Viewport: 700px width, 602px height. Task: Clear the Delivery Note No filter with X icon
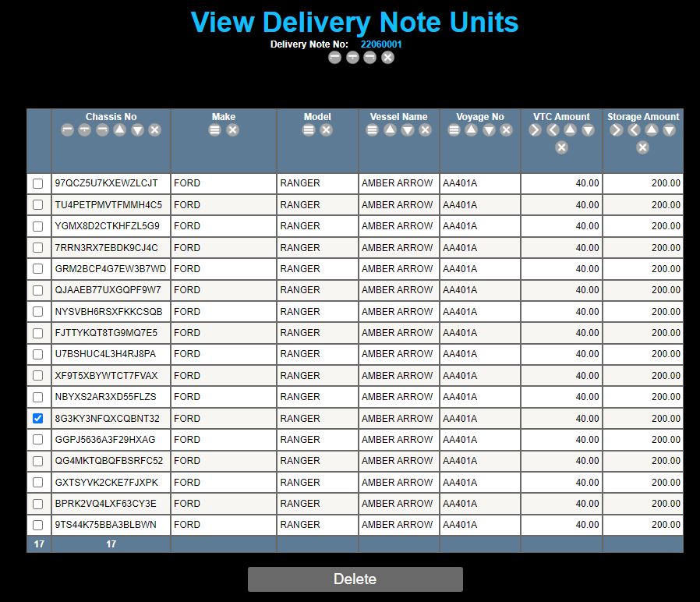[x=388, y=58]
